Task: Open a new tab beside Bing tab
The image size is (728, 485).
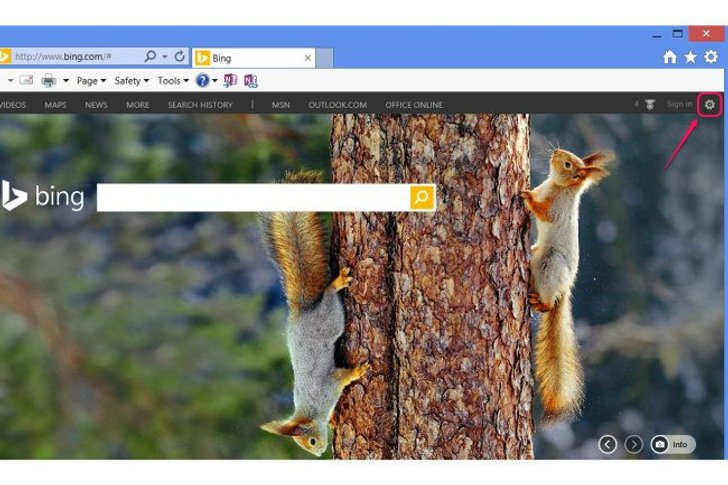Action: click(x=325, y=58)
